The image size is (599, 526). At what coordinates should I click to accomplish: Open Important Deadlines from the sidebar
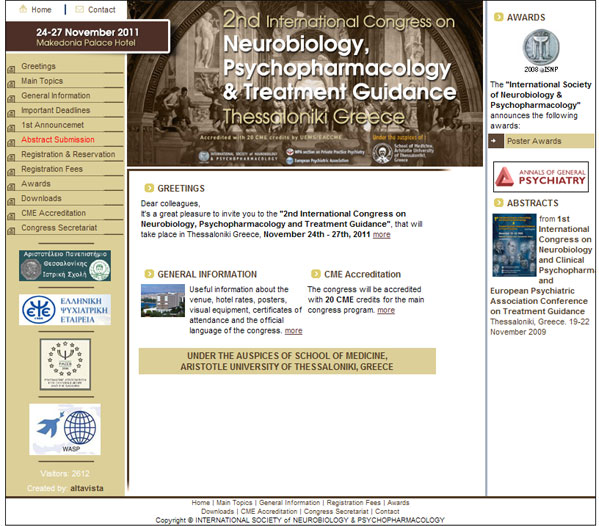click(x=56, y=110)
